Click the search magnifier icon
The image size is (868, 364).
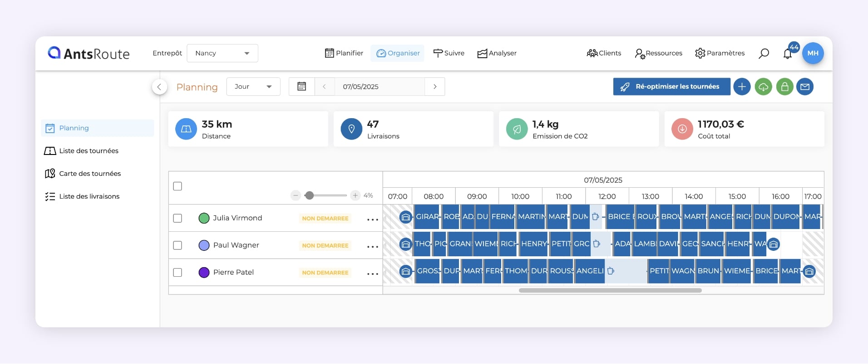tap(764, 54)
